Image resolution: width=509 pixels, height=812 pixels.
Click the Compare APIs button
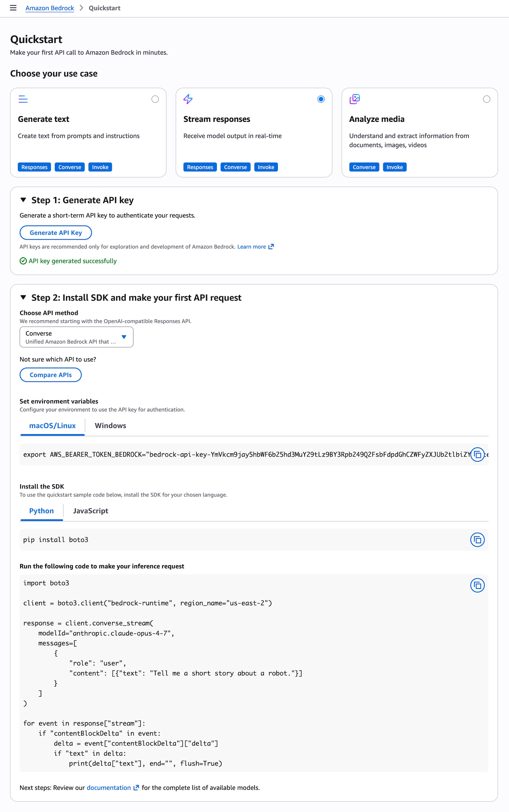[x=51, y=375]
